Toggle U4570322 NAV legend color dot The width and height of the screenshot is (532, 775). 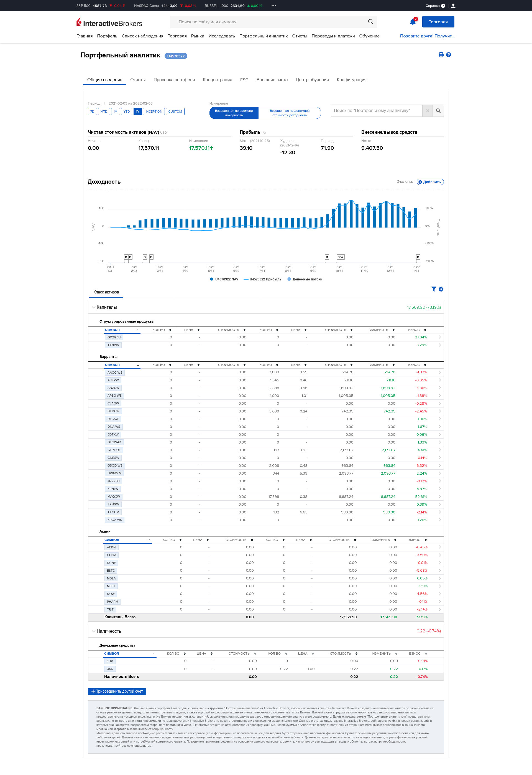pos(212,279)
